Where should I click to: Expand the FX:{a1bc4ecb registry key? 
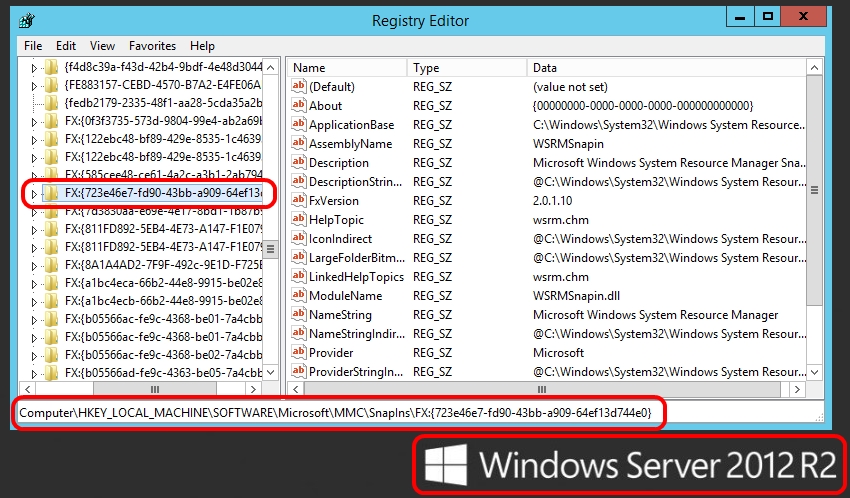pyautogui.click(x=34, y=302)
